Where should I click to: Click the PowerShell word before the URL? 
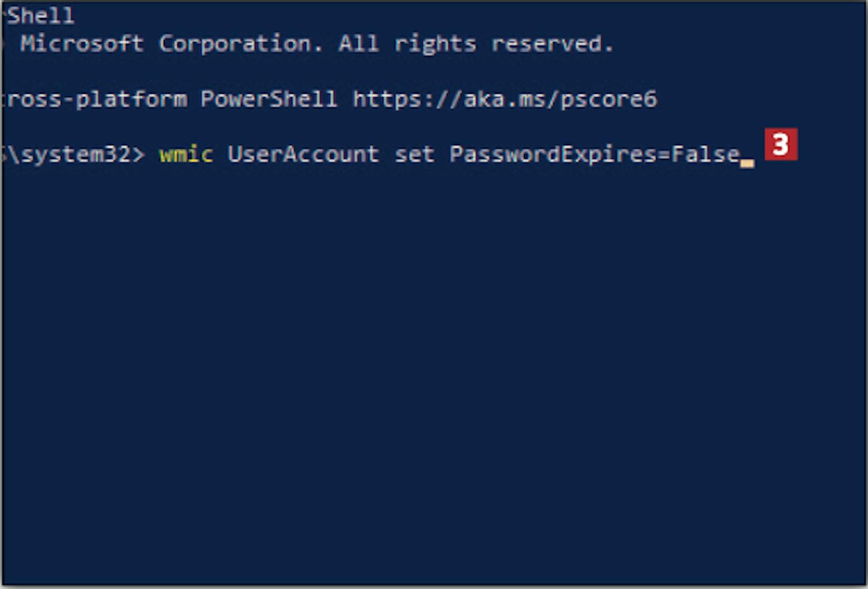[269, 99]
